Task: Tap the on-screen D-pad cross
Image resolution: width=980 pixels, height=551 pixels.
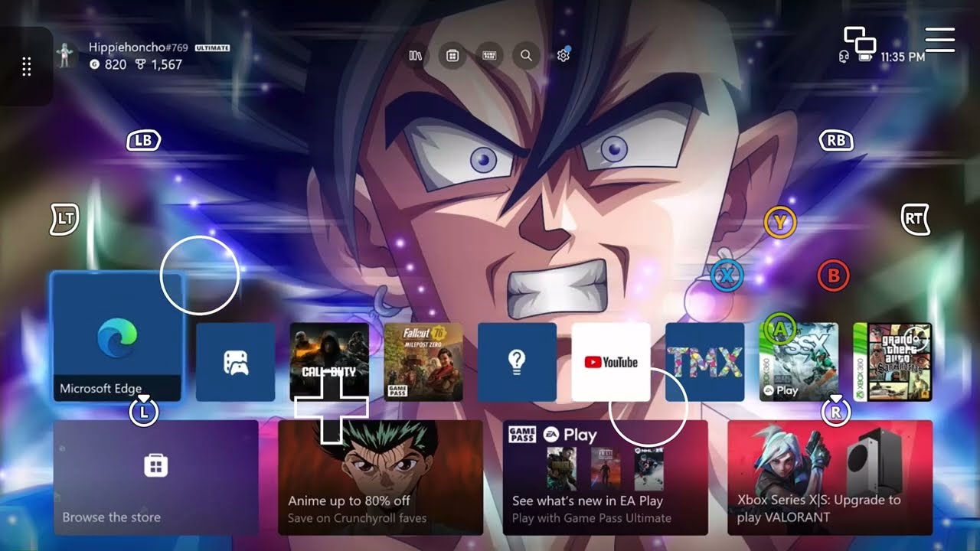Action: coord(331,407)
